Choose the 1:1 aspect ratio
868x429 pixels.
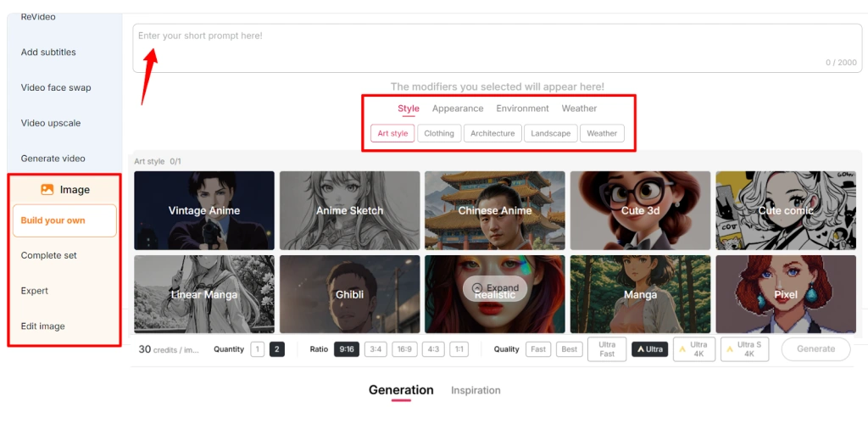pyautogui.click(x=459, y=349)
